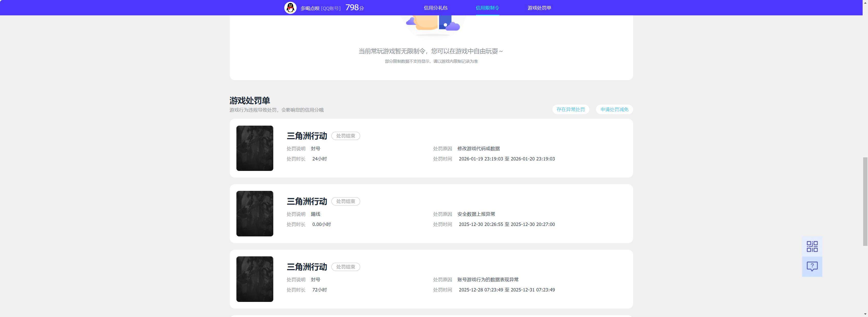Image resolution: width=868 pixels, height=317 pixels.
Task: Click 踢线 penalty description
Action: pyautogui.click(x=315, y=214)
